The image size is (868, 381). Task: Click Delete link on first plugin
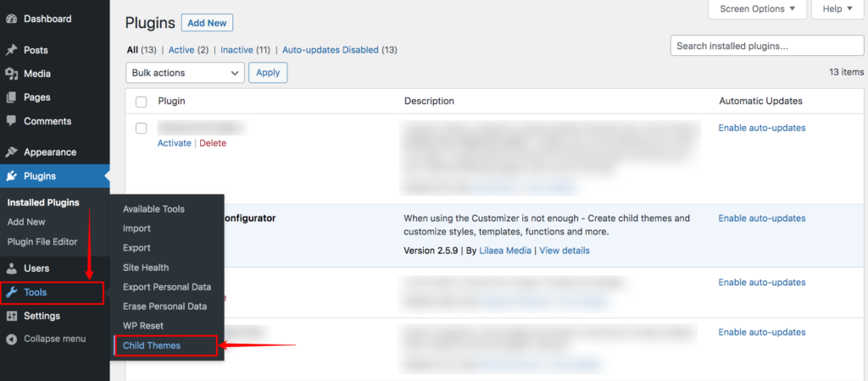[213, 143]
